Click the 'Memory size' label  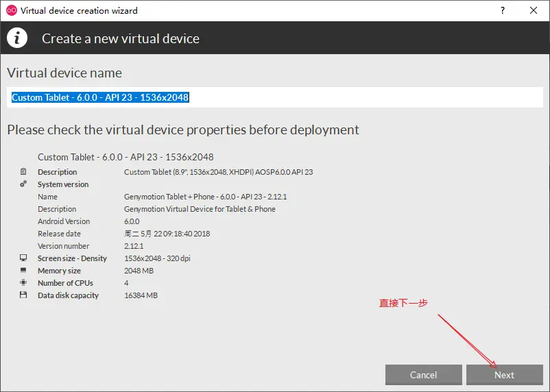(x=59, y=271)
